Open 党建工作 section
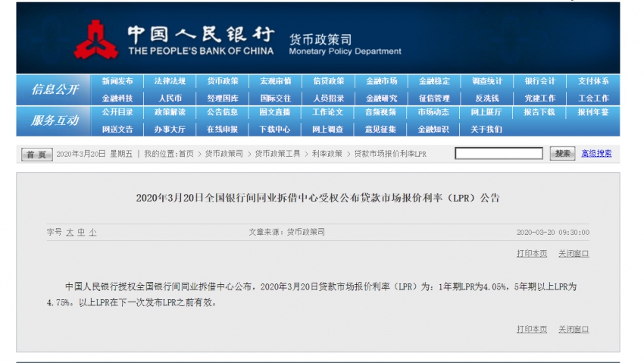644x363 pixels. 540,99
